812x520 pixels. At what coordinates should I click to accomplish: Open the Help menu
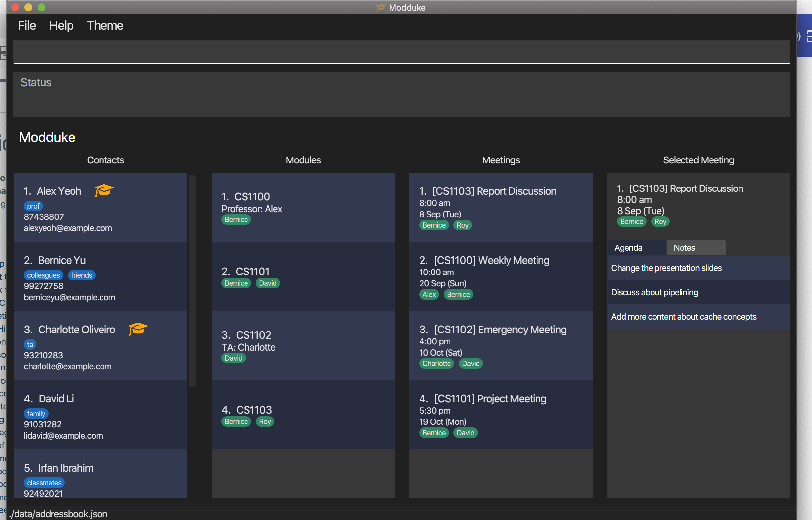tap(61, 26)
